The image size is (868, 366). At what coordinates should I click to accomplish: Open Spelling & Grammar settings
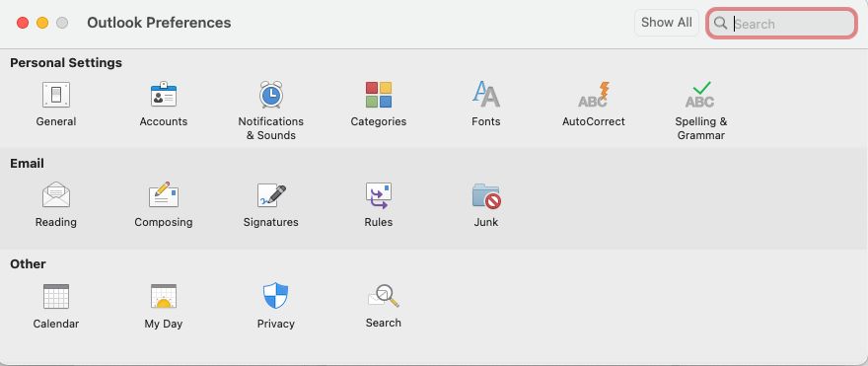pyautogui.click(x=701, y=95)
